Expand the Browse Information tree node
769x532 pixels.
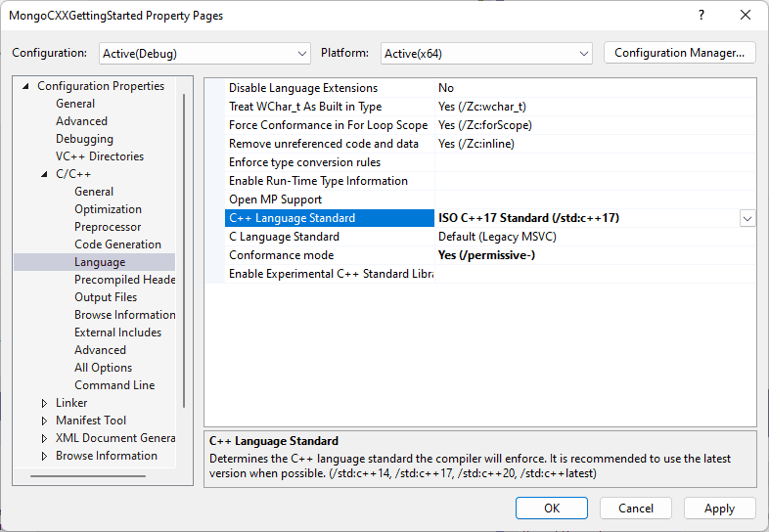click(x=44, y=456)
